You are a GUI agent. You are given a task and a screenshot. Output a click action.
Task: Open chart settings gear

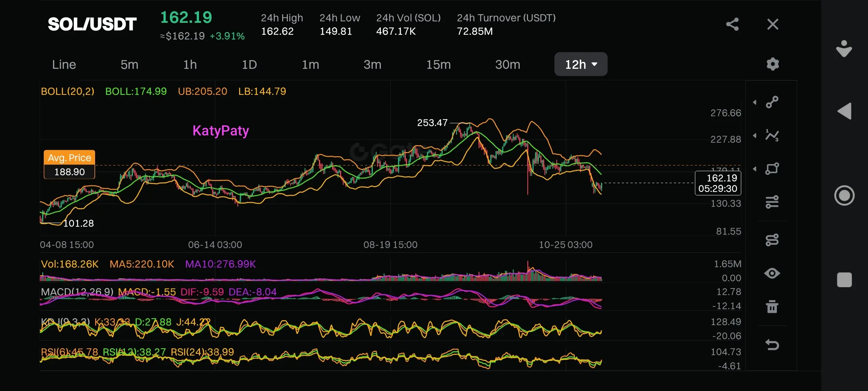click(773, 64)
